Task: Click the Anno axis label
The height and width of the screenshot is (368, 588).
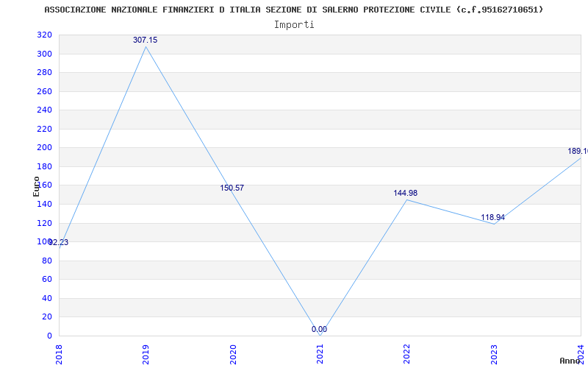Action: (x=570, y=361)
